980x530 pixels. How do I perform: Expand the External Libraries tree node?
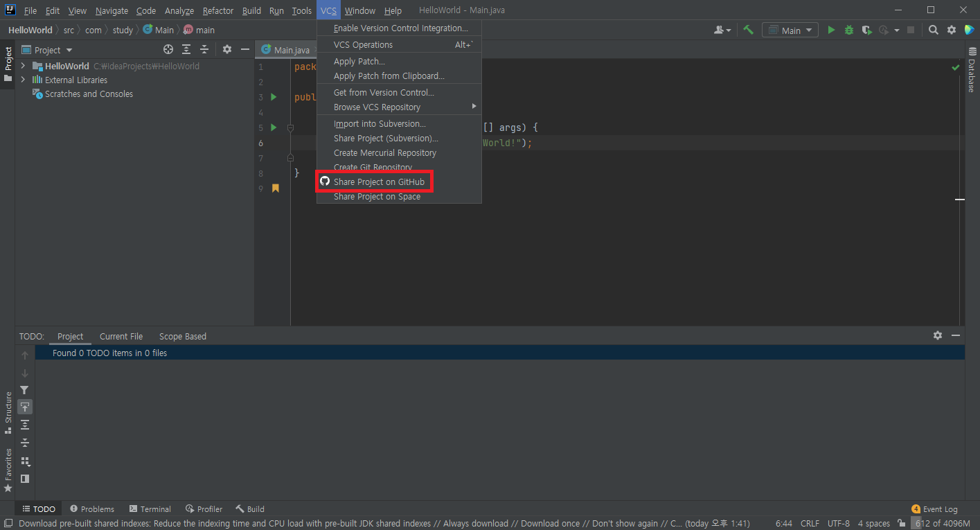click(23, 80)
